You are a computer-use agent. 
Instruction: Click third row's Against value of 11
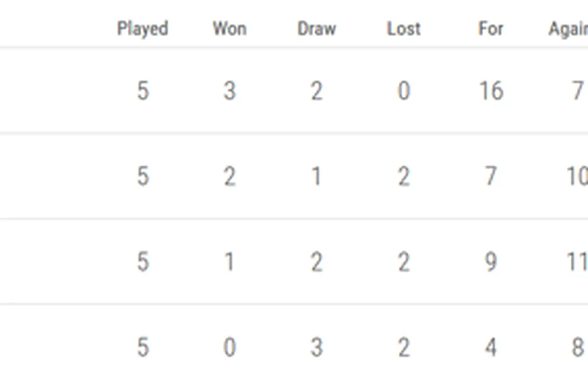pyautogui.click(x=577, y=262)
